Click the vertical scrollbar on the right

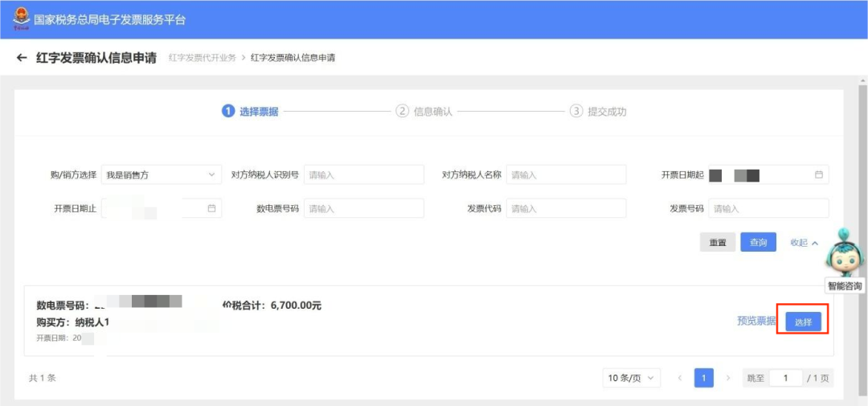(862, 238)
